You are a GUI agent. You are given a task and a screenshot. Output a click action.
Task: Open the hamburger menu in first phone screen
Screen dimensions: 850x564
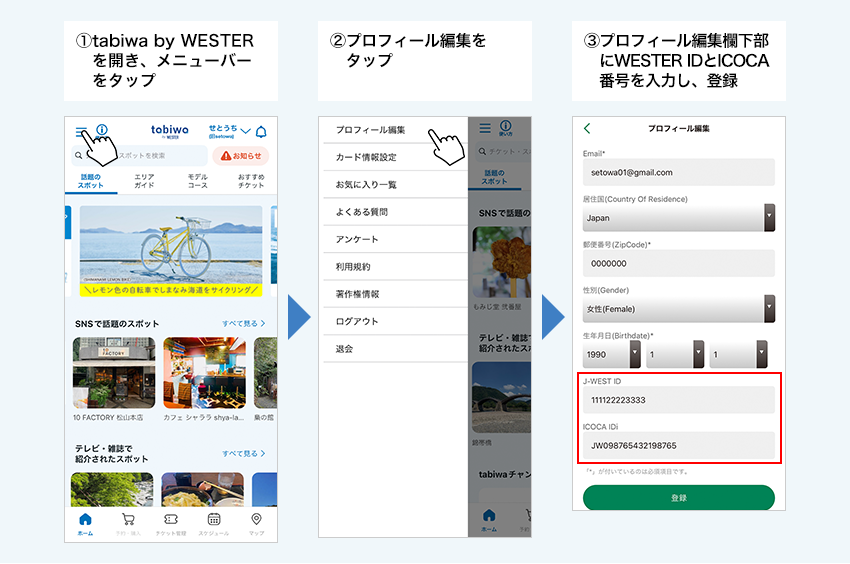pos(81,131)
